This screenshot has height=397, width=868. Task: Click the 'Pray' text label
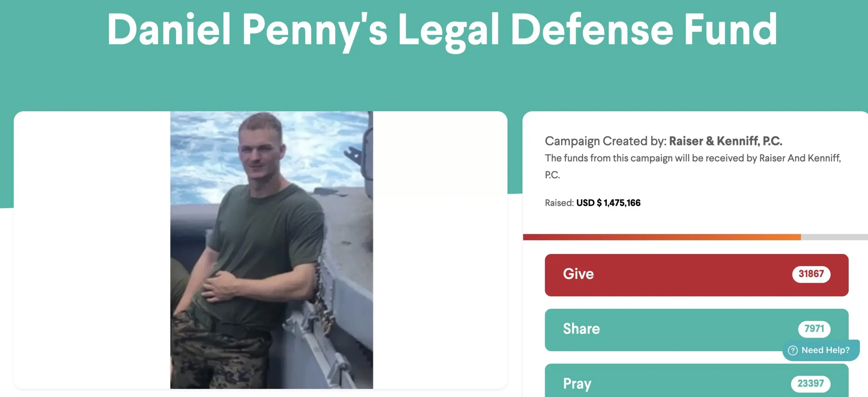577,384
